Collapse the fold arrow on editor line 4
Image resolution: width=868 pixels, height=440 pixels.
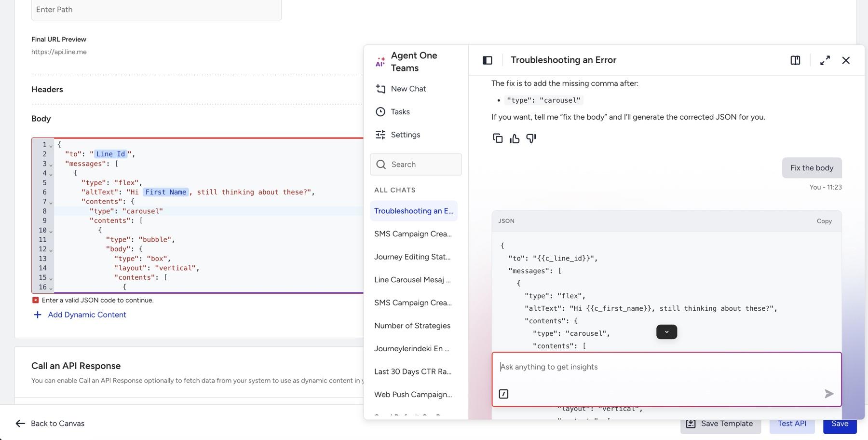click(x=51, y=174)
